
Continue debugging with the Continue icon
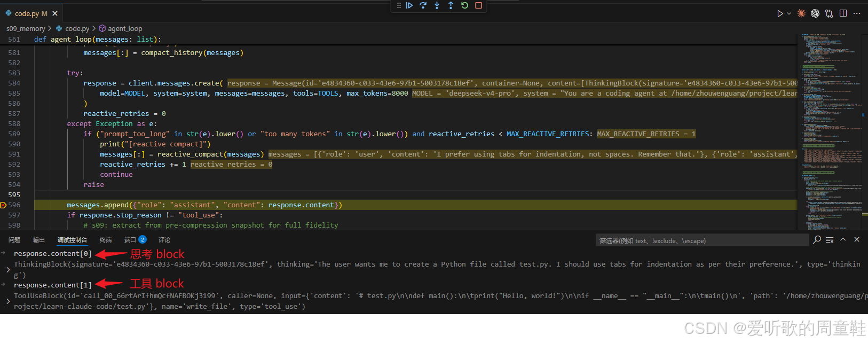(409, 5)
